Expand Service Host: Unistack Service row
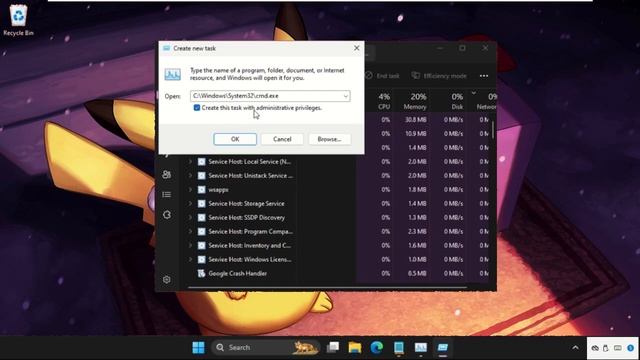 190,176
